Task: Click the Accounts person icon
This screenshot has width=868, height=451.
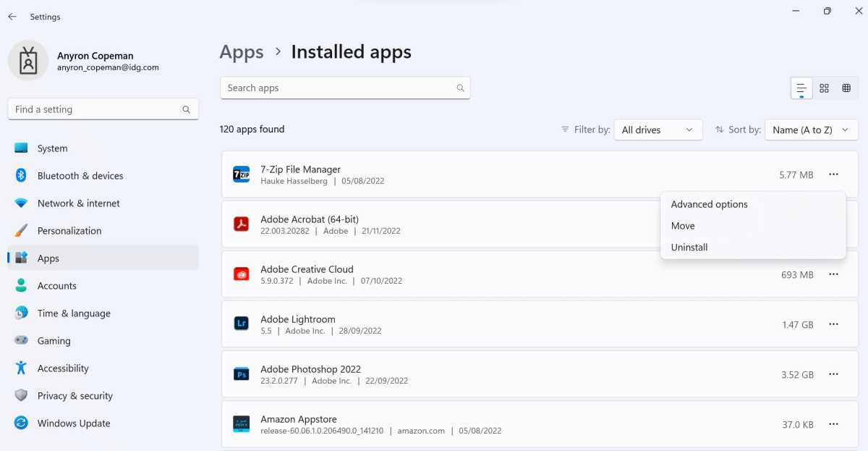Action: (22, 286)
